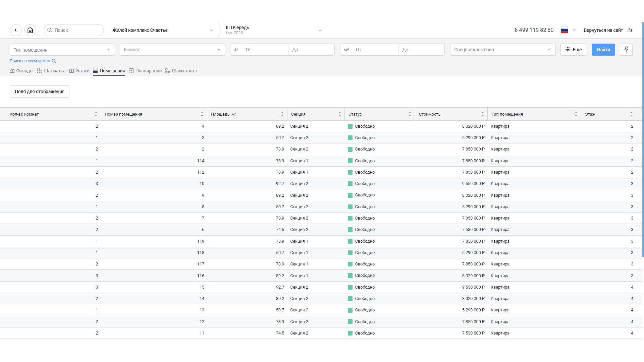The width and height of the screenshot is (644, 362).
Task: Open the Спецпредложения dropdown
Action: [503, 50]
